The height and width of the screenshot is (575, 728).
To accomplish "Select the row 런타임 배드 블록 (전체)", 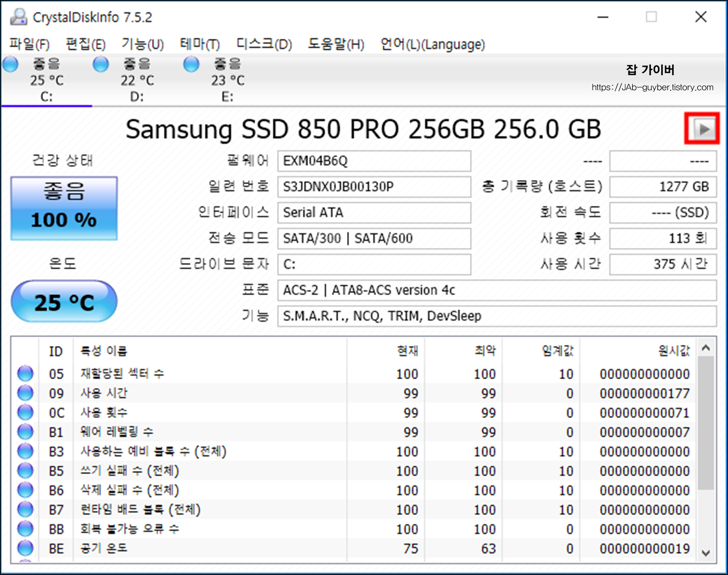I will pyautogui.click(x=354, y=509).
